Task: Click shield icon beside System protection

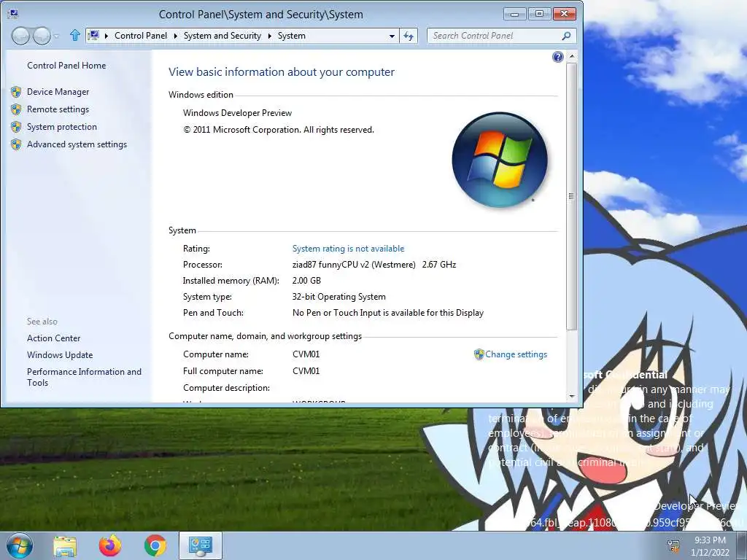Action: (16, 127)
